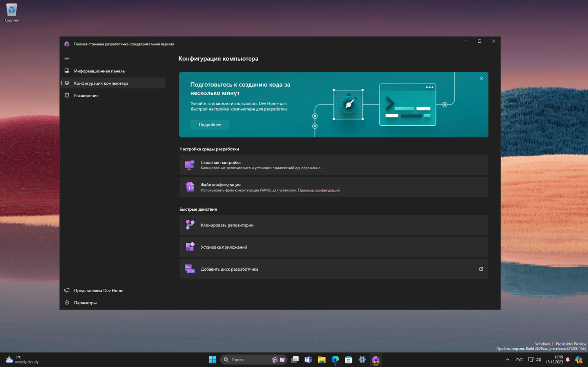Click the Поиск search box on the taskbar
This screenshot has height=367, width=588.
pos(254,360)
